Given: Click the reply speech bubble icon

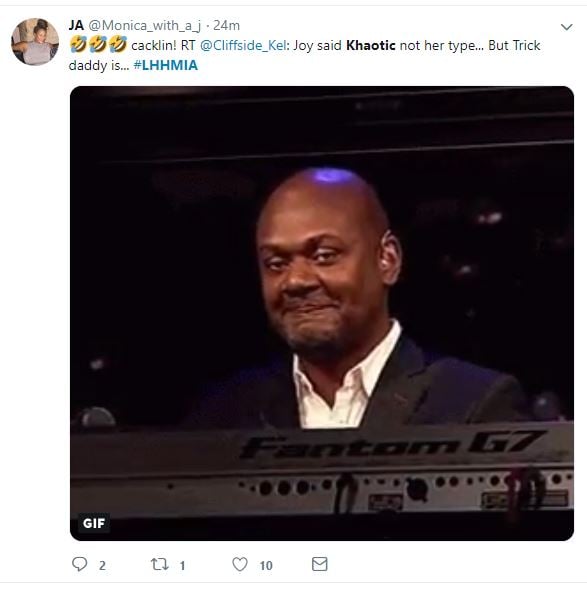Looking at the screenshot, I should coord(79,564).
